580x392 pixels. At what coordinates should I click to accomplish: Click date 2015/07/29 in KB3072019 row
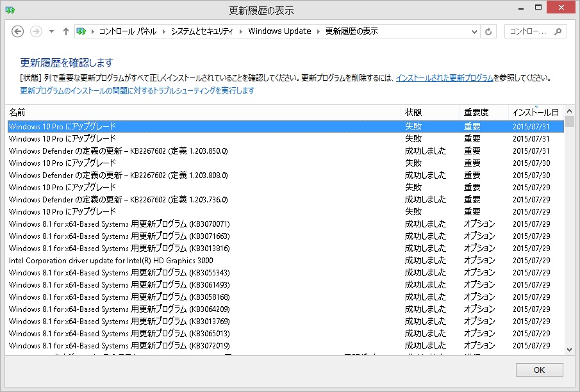[x=531, y=346]
